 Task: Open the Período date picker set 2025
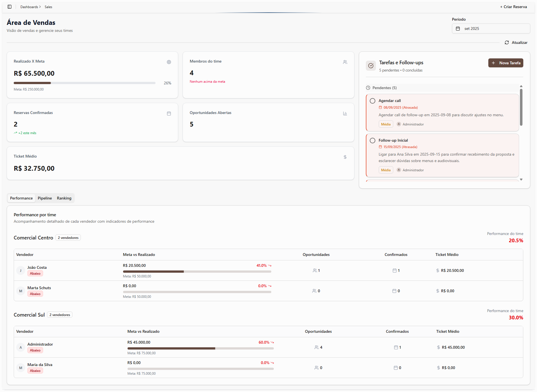491,28
